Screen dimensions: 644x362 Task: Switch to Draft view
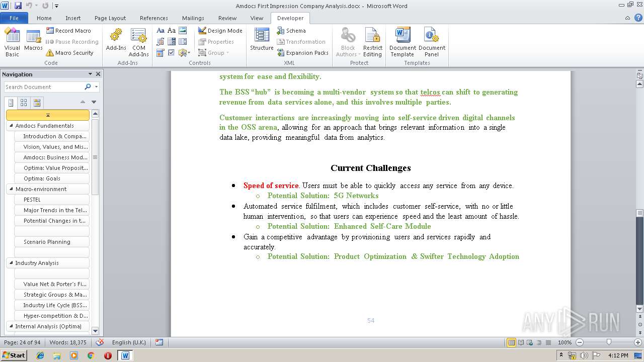(548, 342)
